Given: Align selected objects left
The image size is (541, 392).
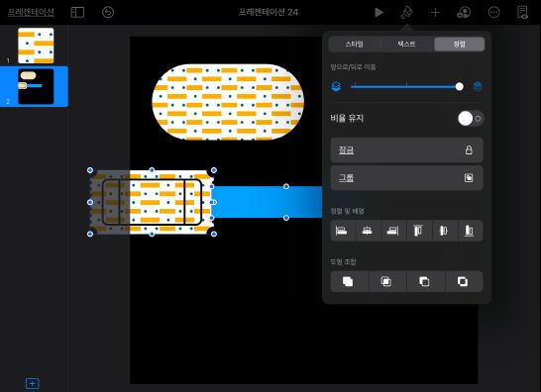Looking at the screenshot, I should [342, 231].
